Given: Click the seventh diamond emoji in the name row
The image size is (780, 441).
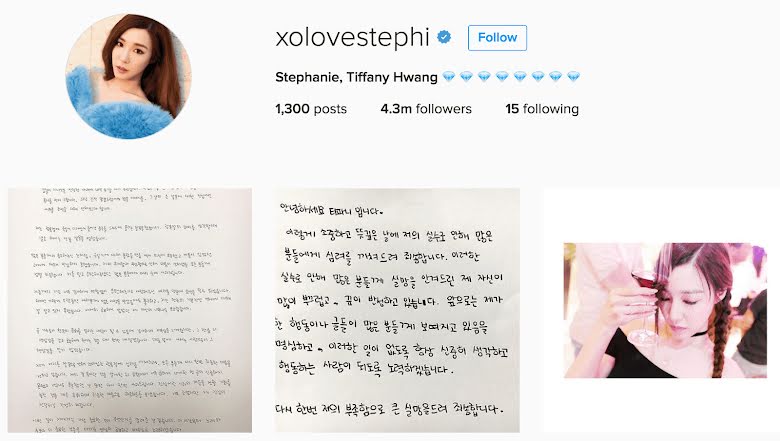Looking at the screenshot, I should [x=556, y=77].
